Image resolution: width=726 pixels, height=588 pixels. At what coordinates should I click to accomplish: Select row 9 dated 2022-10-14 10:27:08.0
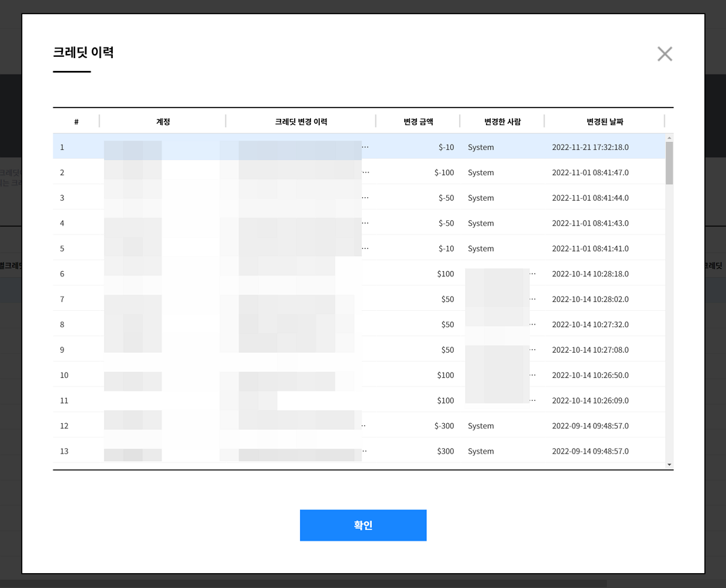tap(590, 350)
